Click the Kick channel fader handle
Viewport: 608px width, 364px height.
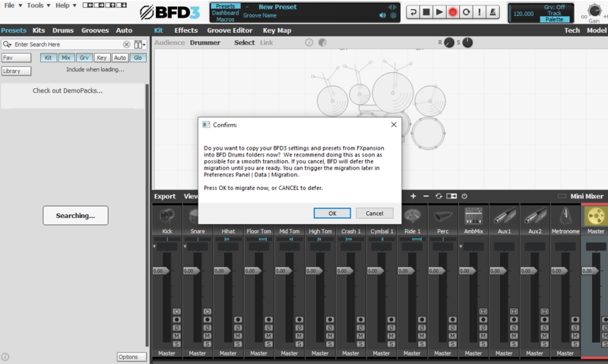161,271
